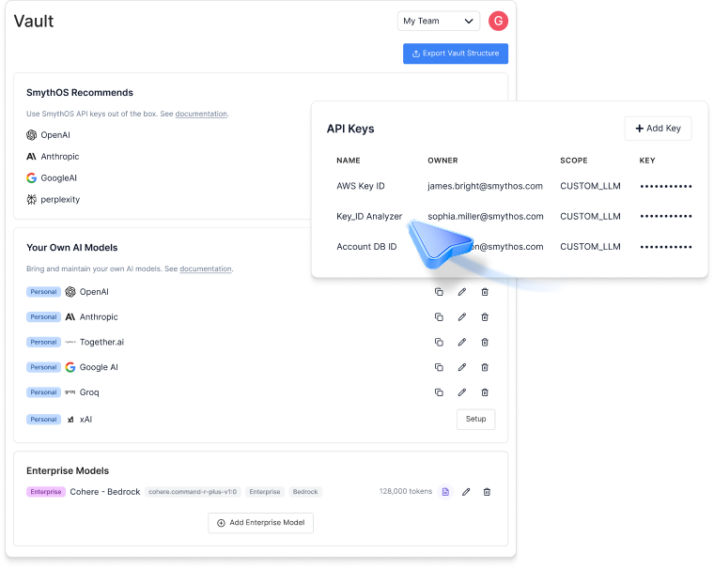Open the G user avatar menu
Screen dimensions: 714x568
pos(498,21)
